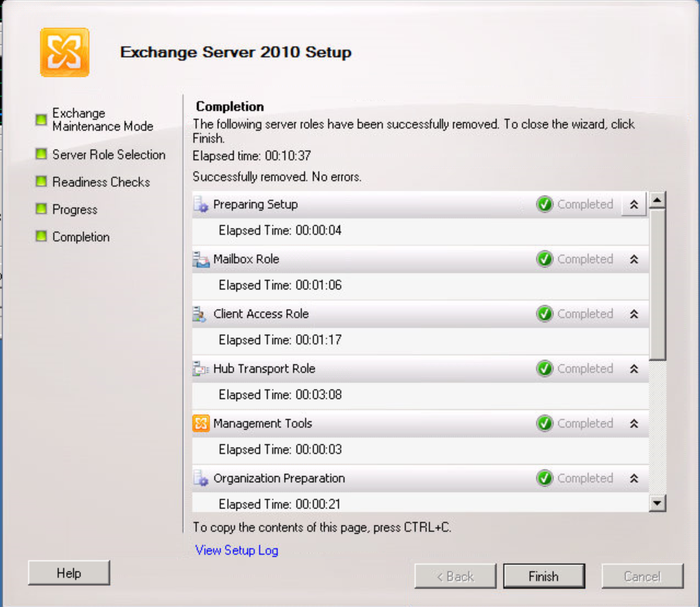Click the disabled Cancel button
700x607 pixels.
[x=642, y=576]
